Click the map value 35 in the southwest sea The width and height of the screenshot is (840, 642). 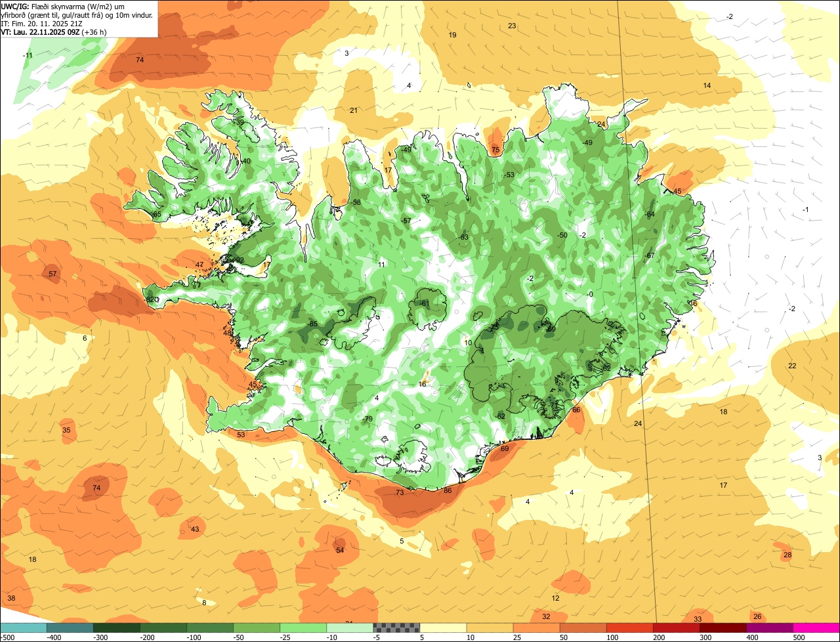tap(66, 430)
